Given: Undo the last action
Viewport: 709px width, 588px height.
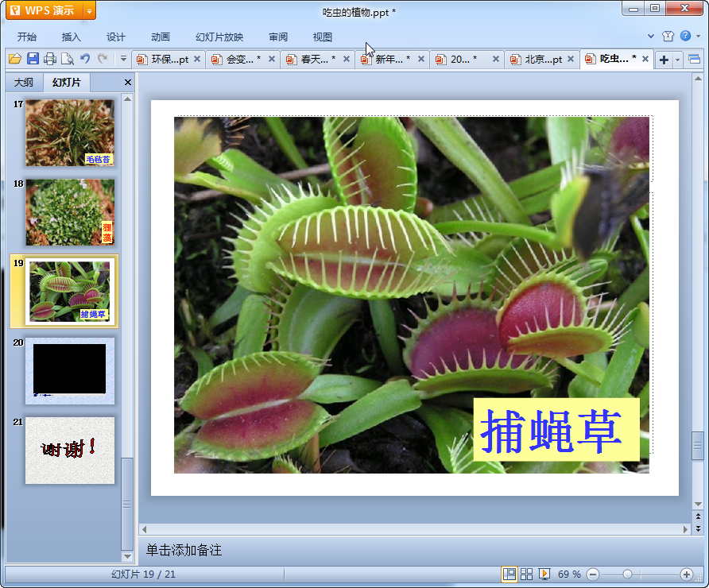Looking at the screenshot, I should [85, 59].
